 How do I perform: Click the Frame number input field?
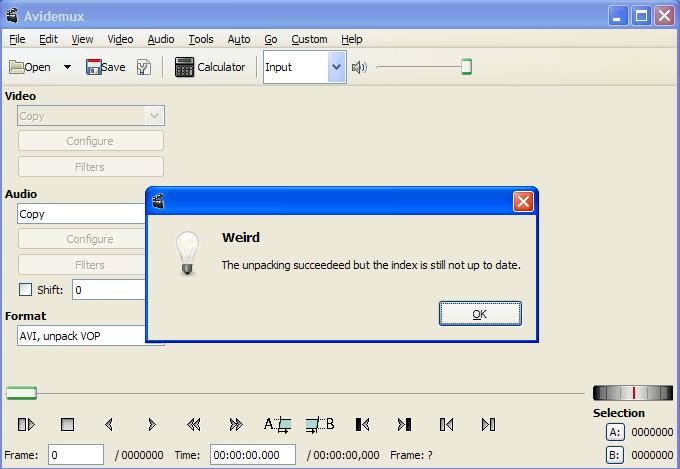pos(76,455)
